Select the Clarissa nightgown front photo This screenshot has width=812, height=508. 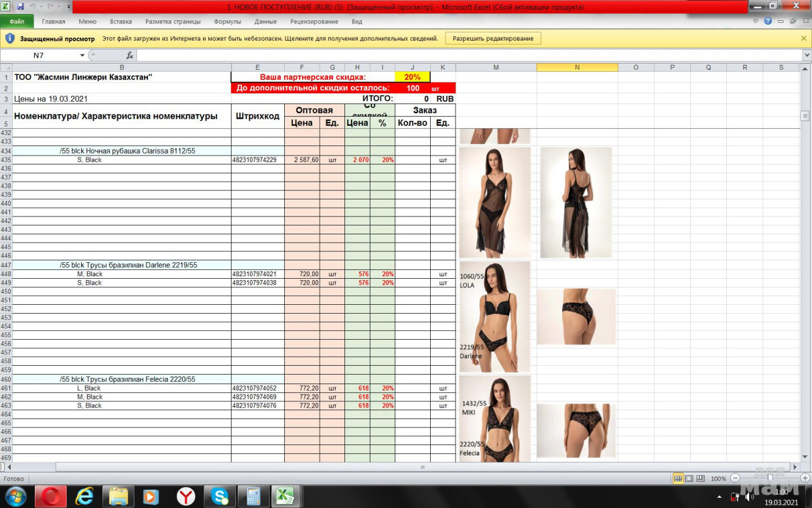click(x=494, y=202)
